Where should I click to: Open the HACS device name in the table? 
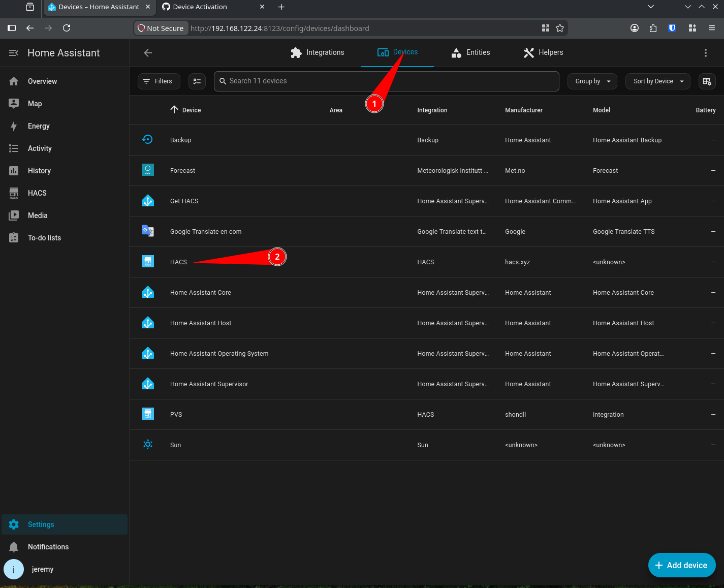click(178, 262)
